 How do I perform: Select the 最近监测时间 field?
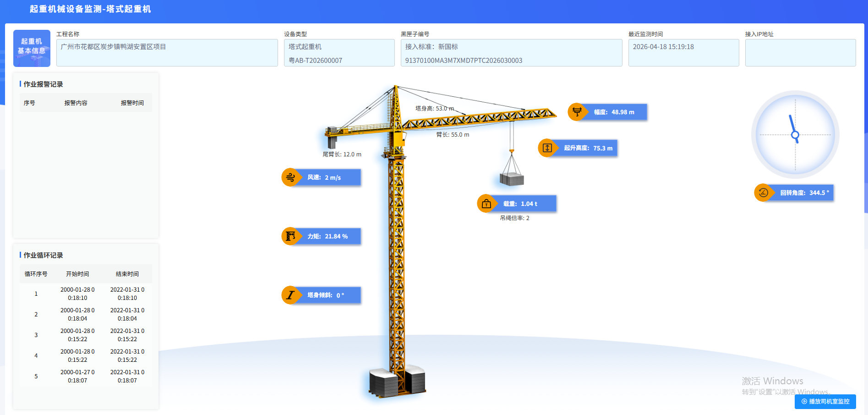pos(683,53)
